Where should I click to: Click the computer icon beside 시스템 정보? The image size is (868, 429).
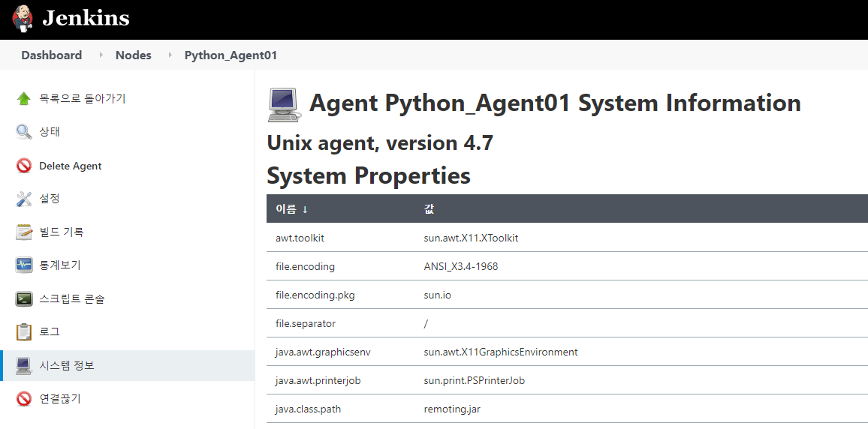pyautogui.click(x=24, y=366)
